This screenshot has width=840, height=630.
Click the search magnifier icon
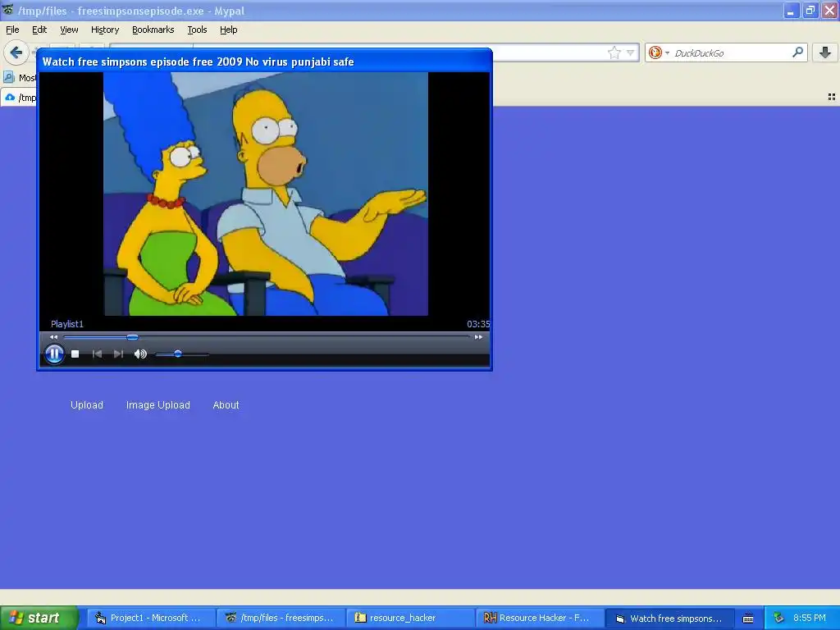coord(797,52)
